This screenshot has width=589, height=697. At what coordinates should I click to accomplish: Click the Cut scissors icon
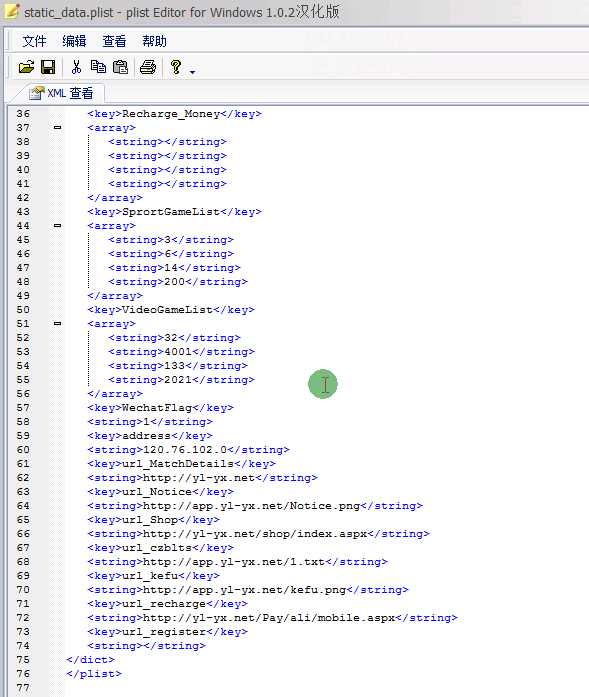point(76,68)
